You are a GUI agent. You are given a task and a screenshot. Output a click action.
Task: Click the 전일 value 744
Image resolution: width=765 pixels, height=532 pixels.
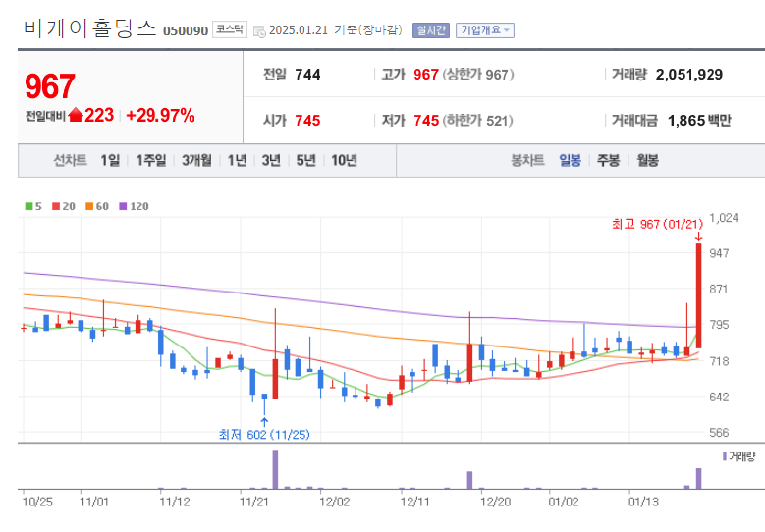click(307, 75)
